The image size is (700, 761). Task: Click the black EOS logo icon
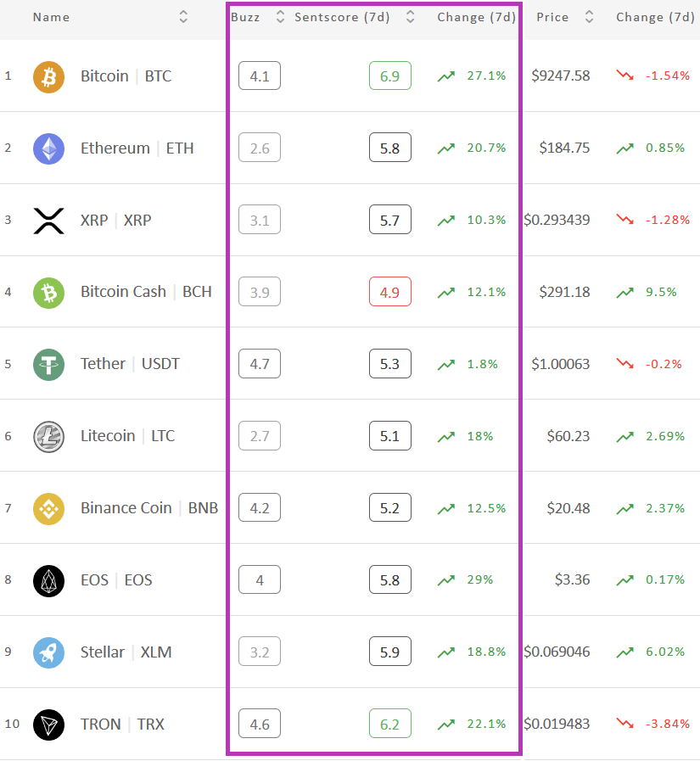(48, 581)
